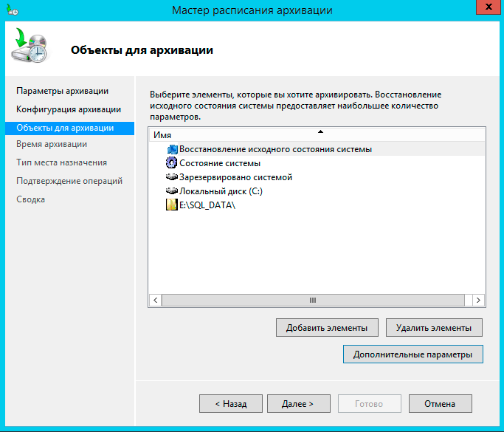The height and width of the screenshot is (432, 504).
Task: Click the sort arrow above Имя column
Action: [x=320, y=131]
